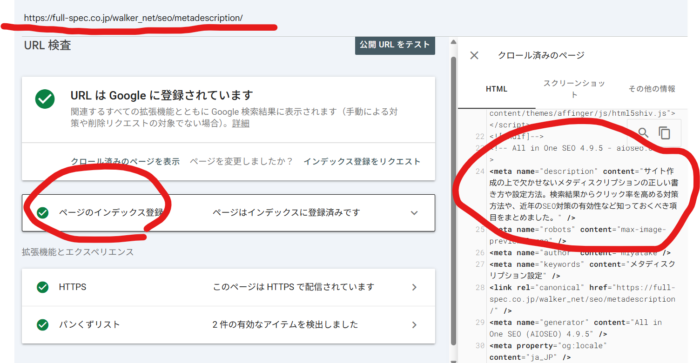The width and height of the screenshot is (700, 363).
Task: Click code line number 29
Action: 480,322
